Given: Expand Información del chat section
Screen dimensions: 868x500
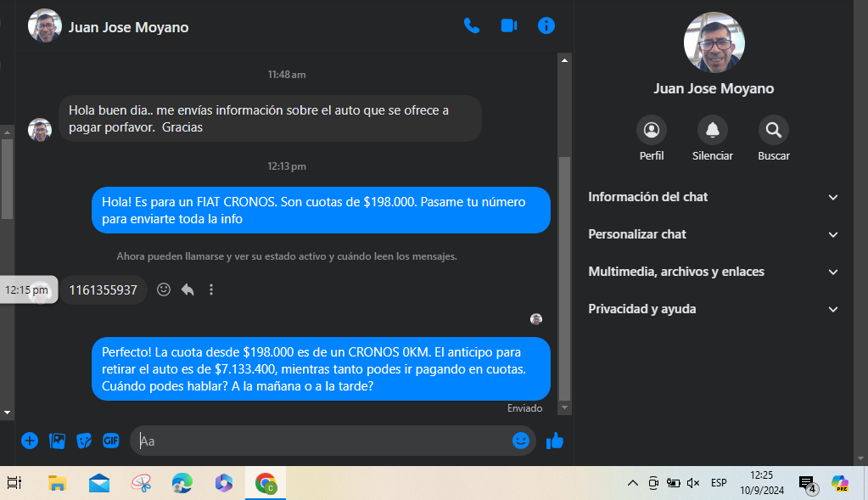Looking at the screenshot, I should pos(713,197).
